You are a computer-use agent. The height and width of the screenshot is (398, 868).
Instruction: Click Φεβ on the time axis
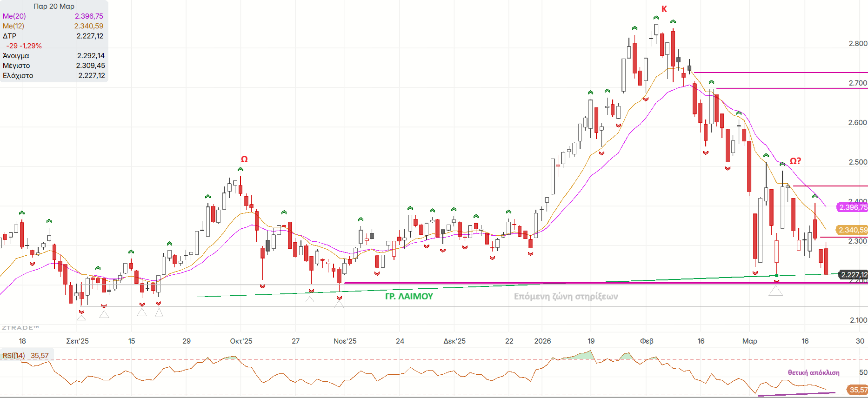click(x=647, y=341)
